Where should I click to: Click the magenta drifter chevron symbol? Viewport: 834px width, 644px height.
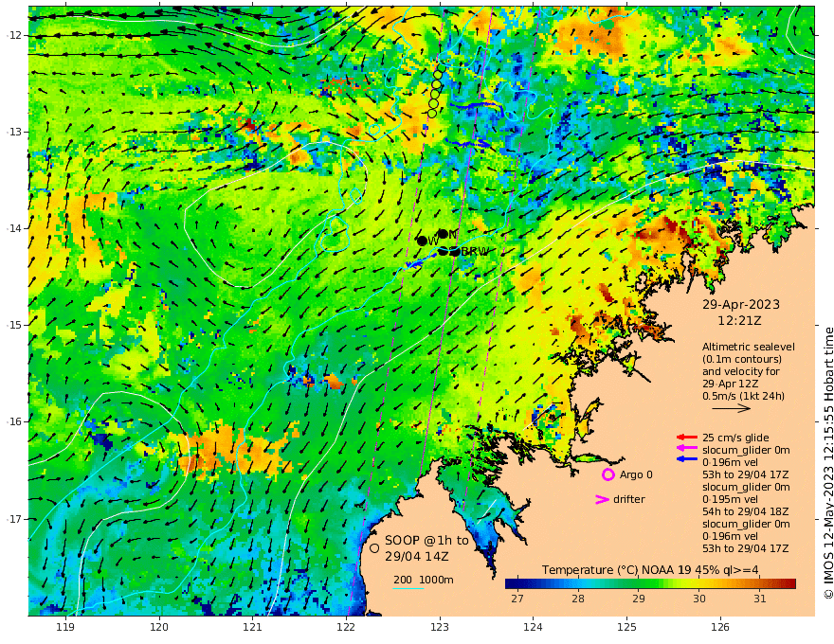tap(602, 499)
